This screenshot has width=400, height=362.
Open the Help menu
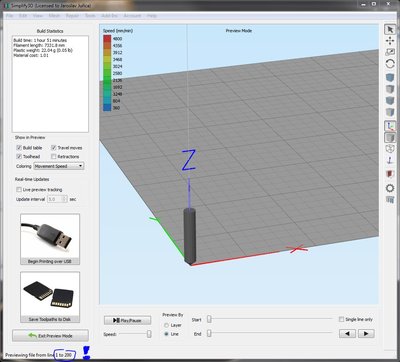pos(152,16)
